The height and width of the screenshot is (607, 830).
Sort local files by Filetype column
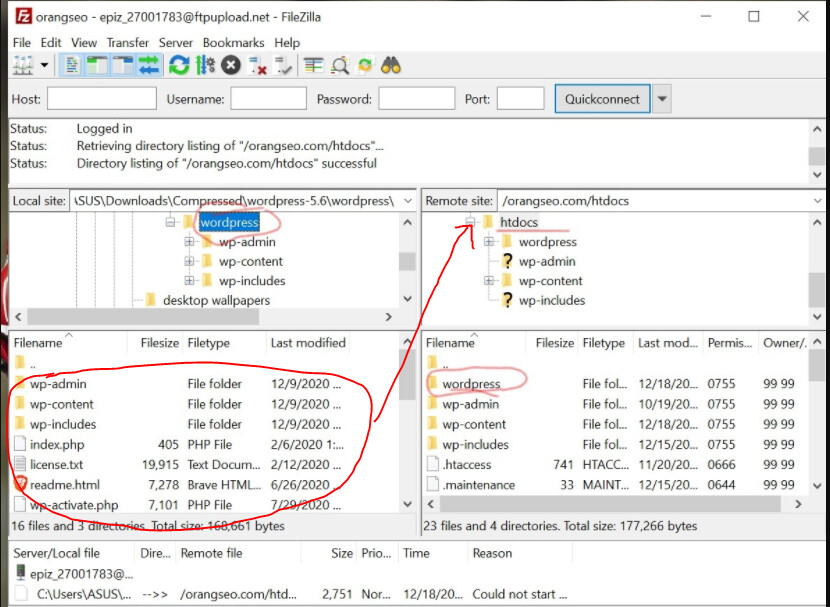point(224,343)
